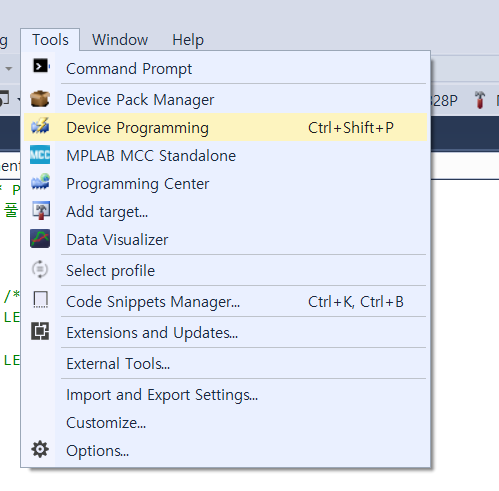Click the Ctrl+K, Ctrl+B shortcut text
The width and height of the screenshot is (499, 491).
point(356,302)
